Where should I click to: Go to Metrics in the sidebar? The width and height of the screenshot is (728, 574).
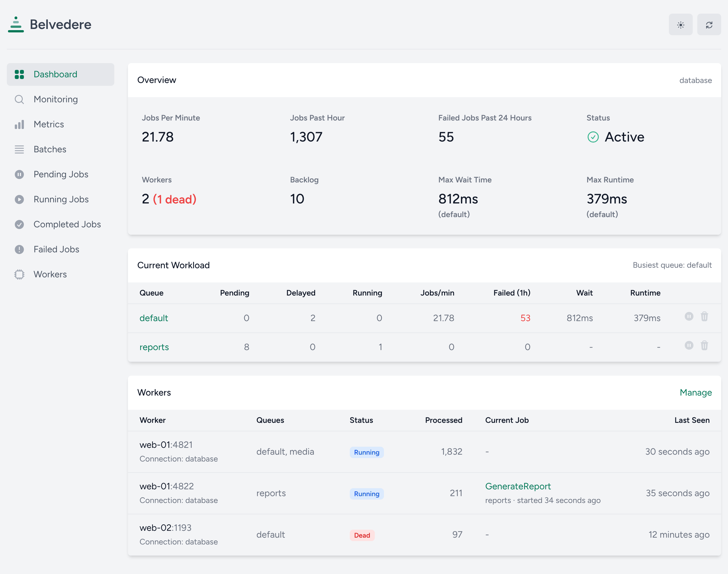coord(61,124)
